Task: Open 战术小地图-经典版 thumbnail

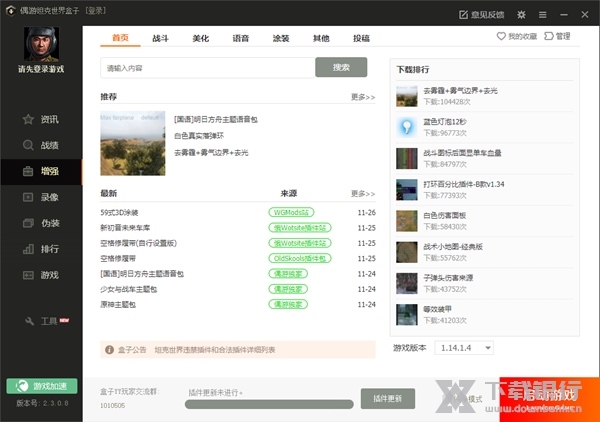Action: [x=407, y=252]
